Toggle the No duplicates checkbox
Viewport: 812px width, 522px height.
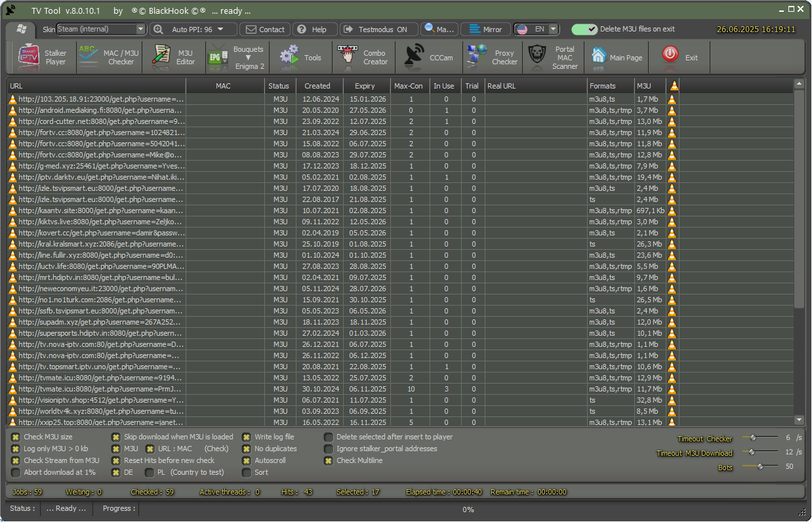coord(247,449)
